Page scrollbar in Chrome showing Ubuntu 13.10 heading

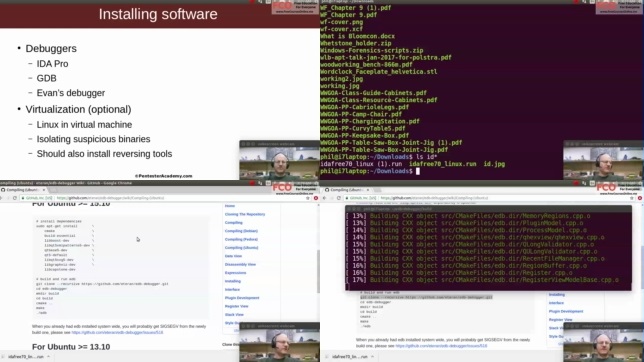[x=318, y=271]
